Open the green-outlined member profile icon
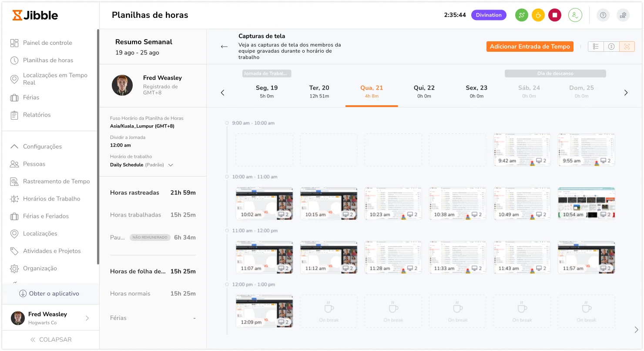 [x=575, y=15]
